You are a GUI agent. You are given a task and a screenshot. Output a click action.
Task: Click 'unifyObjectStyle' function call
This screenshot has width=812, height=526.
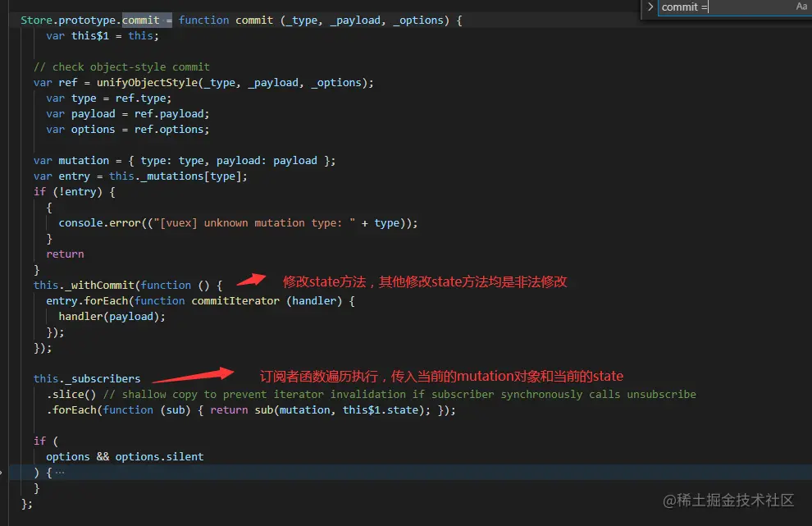tap(147, 82)
